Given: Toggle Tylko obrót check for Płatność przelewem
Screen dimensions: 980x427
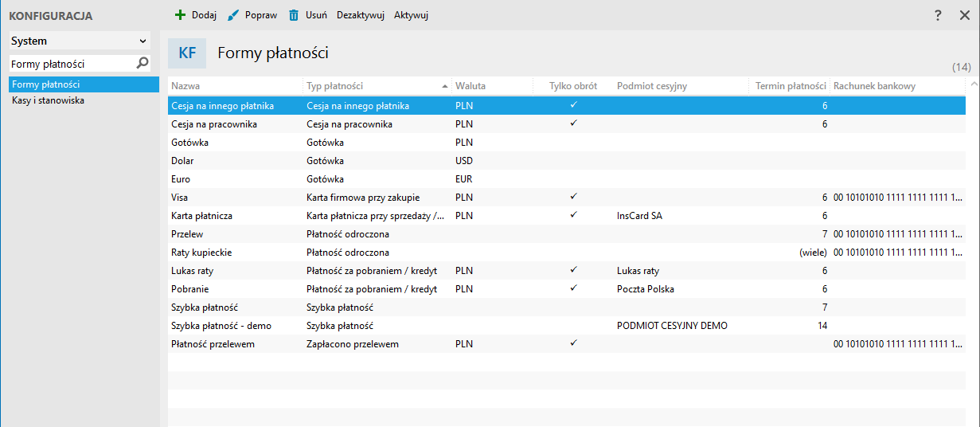Looking at the screenshot, I should point(573,343).
